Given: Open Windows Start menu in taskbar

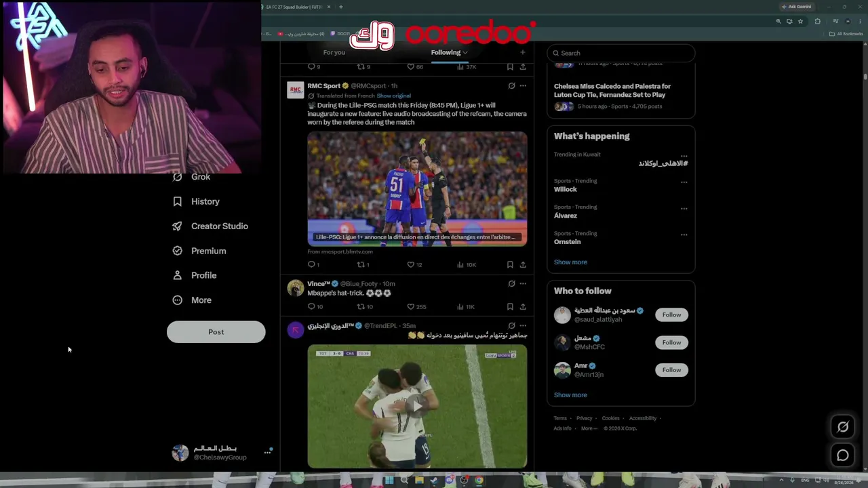Looking at the screenshot, I should pyautogui.click(x=389, y=481).
